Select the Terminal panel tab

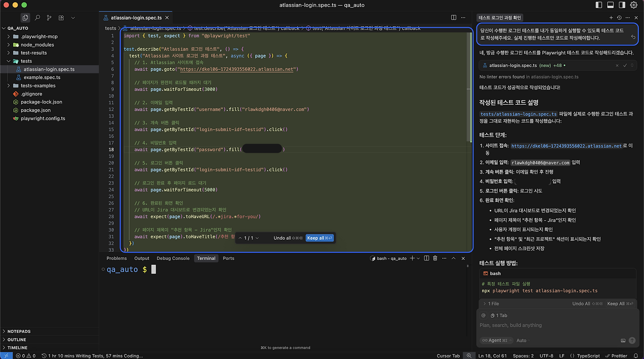click(x=206, y=258)
